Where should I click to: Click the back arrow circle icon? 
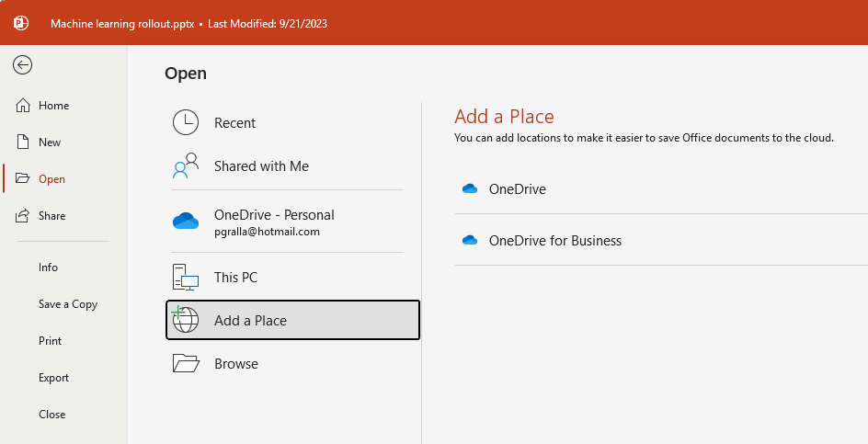click(x=23, y=64)
